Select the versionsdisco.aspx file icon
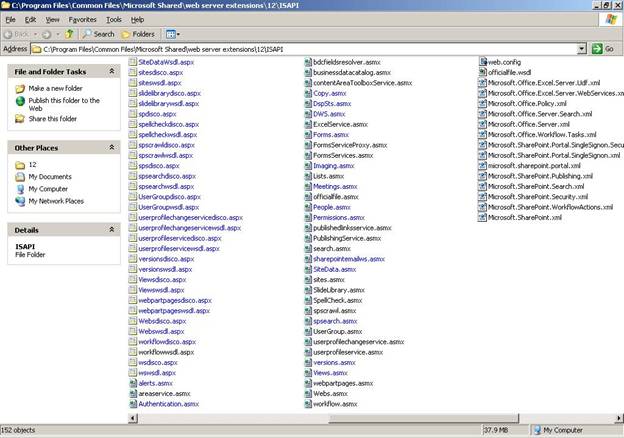The height and width of the screenshot is (438, 624). point(133,259)
